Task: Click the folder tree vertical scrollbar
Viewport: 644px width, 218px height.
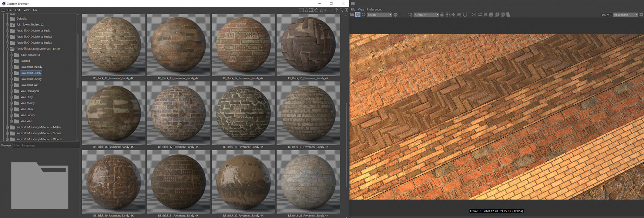Action: tap(78, 61)
